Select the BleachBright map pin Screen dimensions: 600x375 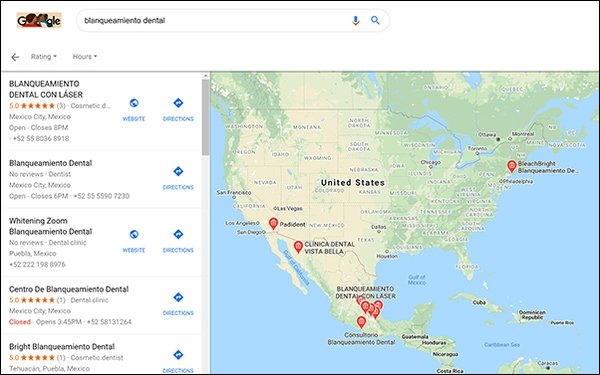coord(512,166)
